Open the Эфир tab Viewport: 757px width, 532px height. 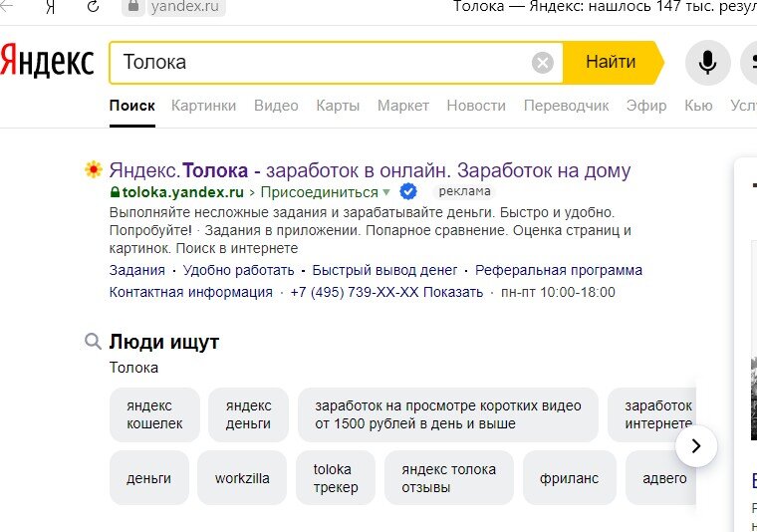pyautogui.click(x=646, y=106)
